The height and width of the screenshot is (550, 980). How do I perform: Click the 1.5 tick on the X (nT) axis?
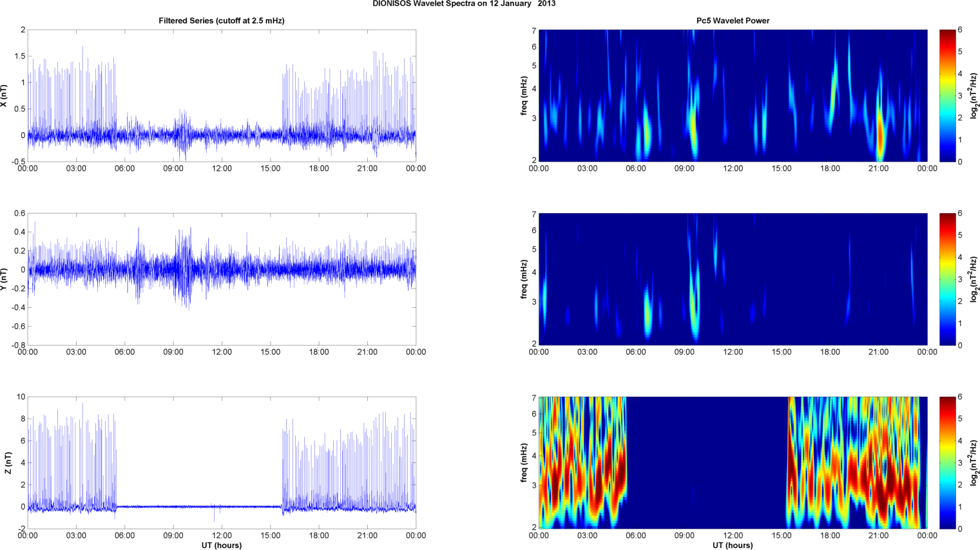[19, 56]
